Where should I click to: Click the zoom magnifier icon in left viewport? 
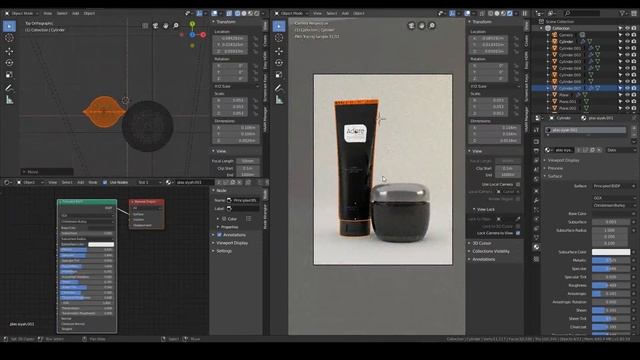(x=176, y=26)
